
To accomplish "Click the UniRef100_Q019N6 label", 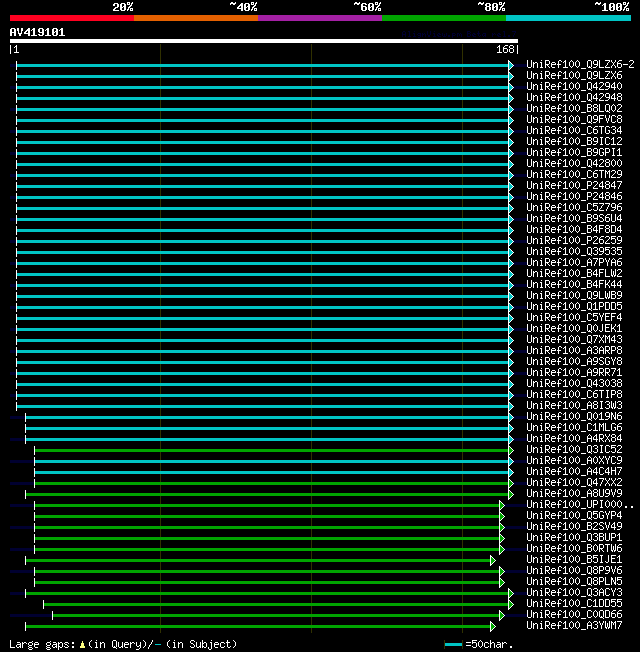I will [574, 417].
